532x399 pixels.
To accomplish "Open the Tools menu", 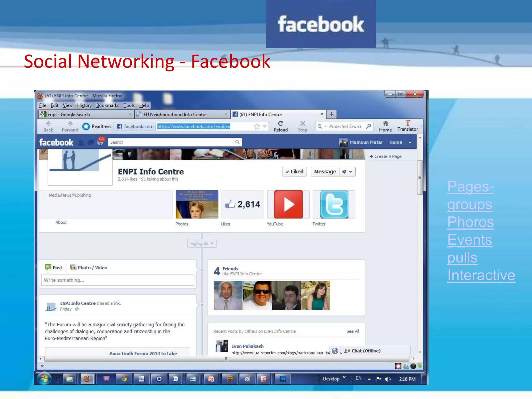I will point(129,105).
